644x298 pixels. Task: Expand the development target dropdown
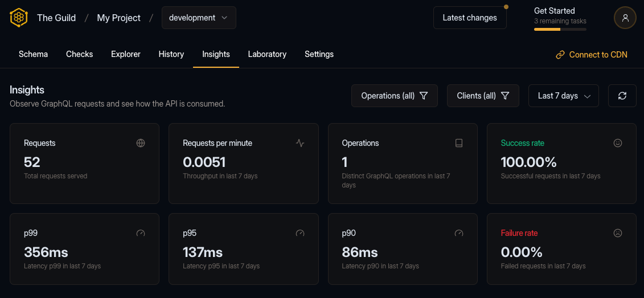[x=199, y=18]
